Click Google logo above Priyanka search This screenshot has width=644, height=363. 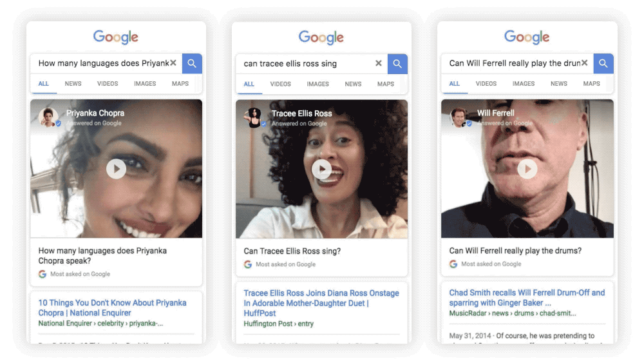[116, 37]
